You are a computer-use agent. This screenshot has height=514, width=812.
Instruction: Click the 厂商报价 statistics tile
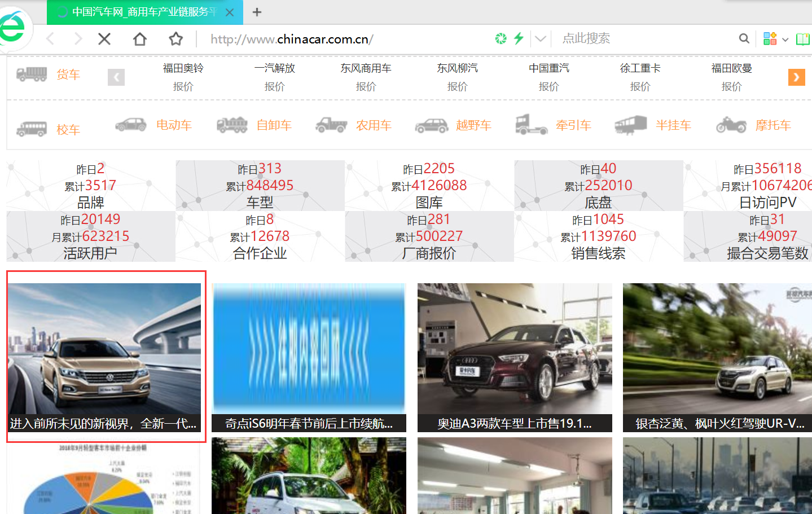coord(429,236)
